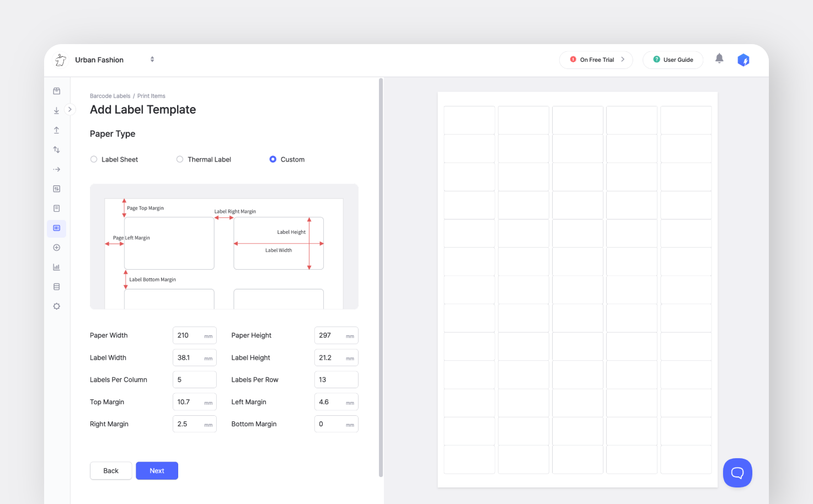Viewport: 813px width, 504px height.
Task: Open the upload tool in sidebar
Action: 56,130
